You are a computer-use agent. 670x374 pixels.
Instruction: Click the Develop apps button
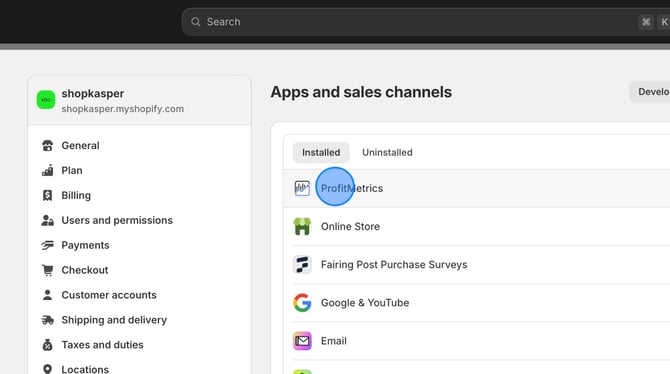click(x=650, y=92)
